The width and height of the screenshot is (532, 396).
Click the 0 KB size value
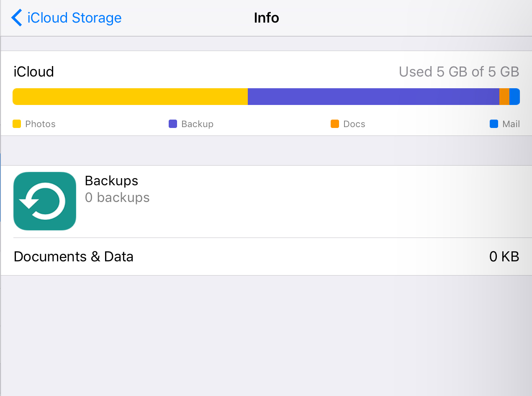pyautogui.click(x=504, y=256)
